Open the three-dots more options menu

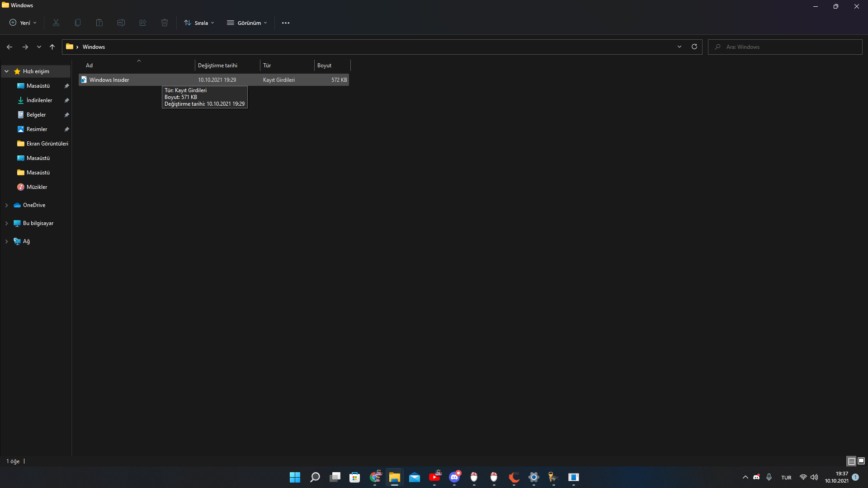(286, 23)
